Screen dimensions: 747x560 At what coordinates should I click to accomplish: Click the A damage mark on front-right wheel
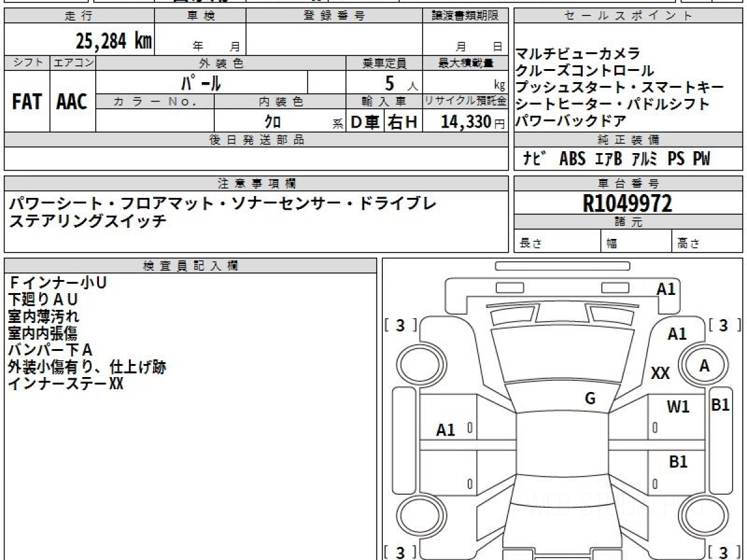(704, 366)
